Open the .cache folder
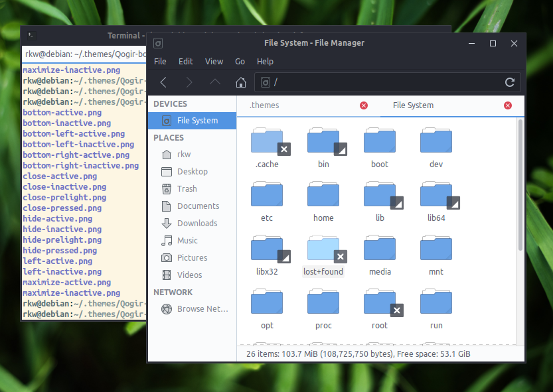This screenshot has width=553, height=392. (267, 148)
